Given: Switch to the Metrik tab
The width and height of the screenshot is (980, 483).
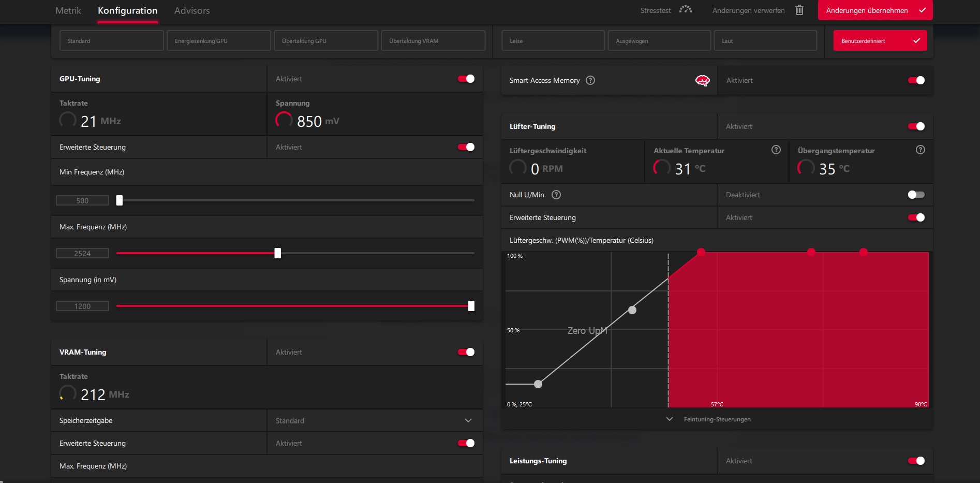Looking at the screenshot, I should 68,10.
